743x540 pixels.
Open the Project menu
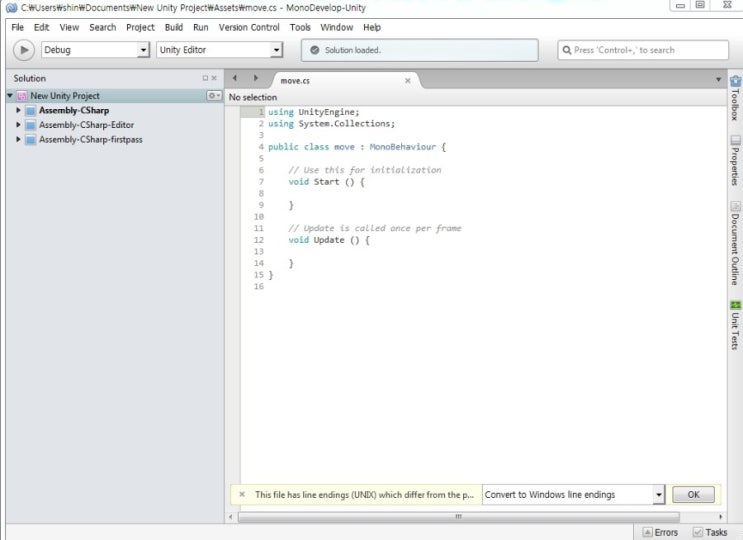pyautogui.click(x=140, y=27)
